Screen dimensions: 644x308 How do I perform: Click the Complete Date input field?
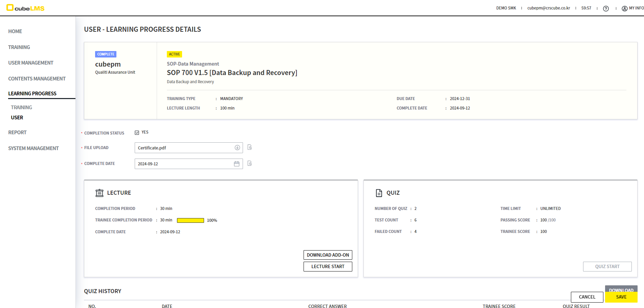(183, 164)
